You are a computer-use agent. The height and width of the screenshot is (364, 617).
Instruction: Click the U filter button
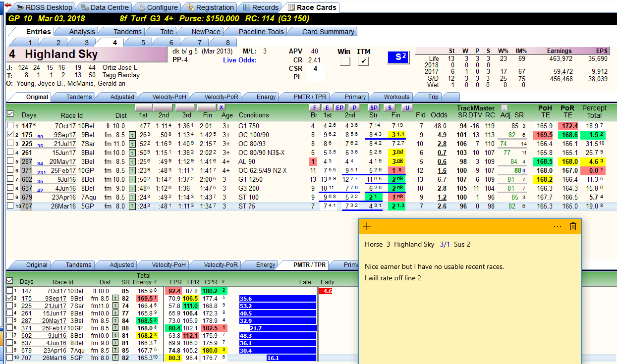tap(407, 107)
